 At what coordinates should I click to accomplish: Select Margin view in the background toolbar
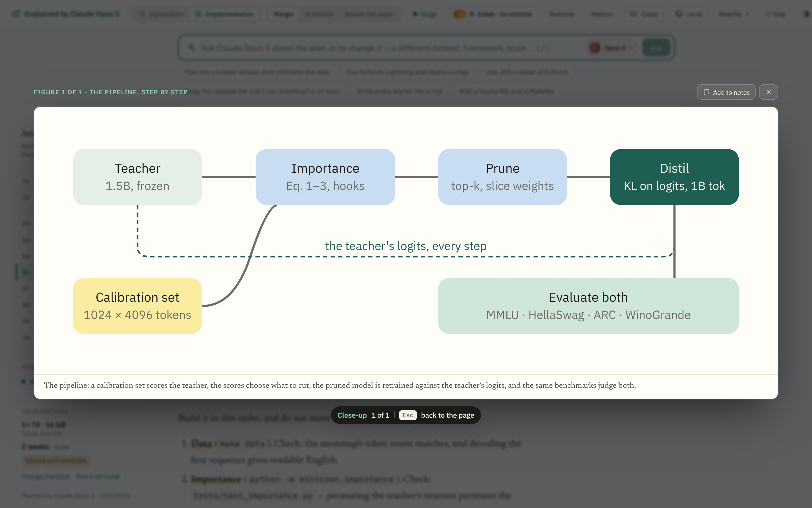pos(284,14)
